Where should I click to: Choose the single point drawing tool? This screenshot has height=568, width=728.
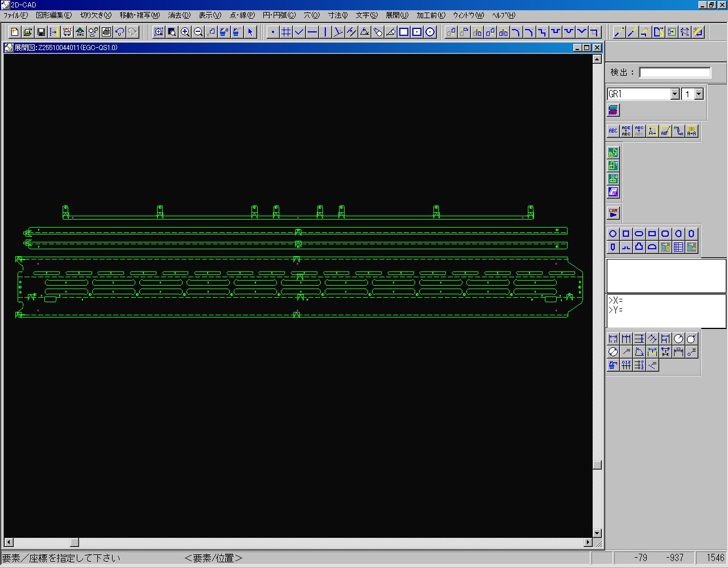[x=273, y=32]
